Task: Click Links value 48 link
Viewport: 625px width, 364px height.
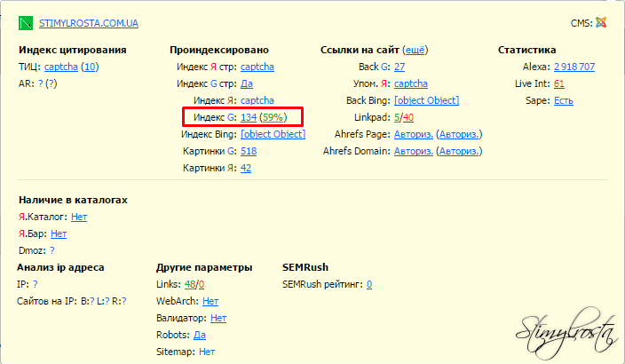Action: [190, 284]
